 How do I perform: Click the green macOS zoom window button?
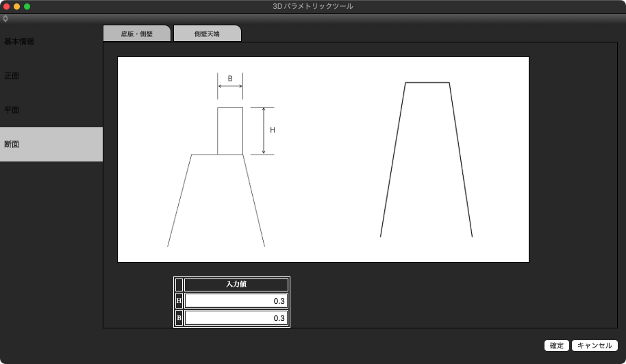27,6
